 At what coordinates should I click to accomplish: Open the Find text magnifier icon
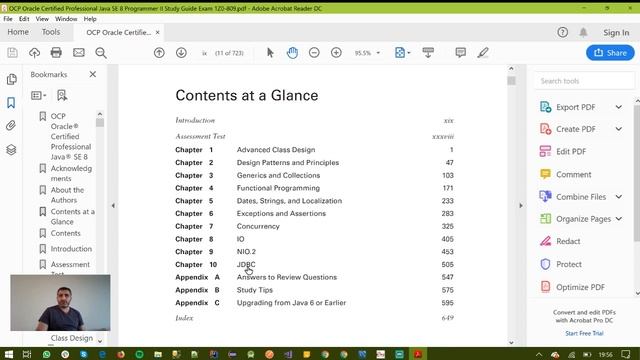[101, 53]
